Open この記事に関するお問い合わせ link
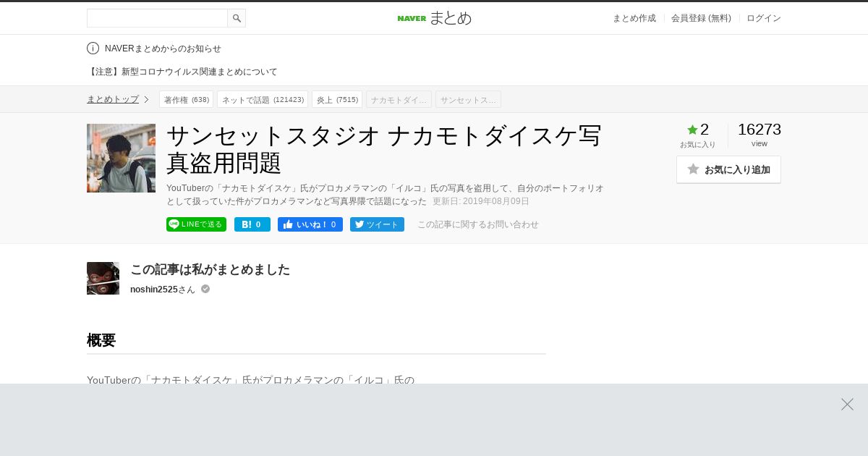This screenshot has height=456, width=868. [478, 224]
